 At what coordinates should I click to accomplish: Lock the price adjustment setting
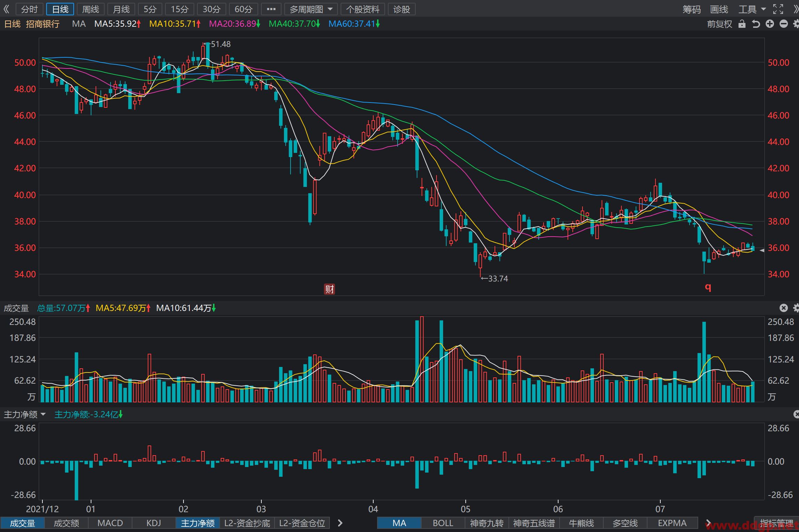[x=742, y=24]
